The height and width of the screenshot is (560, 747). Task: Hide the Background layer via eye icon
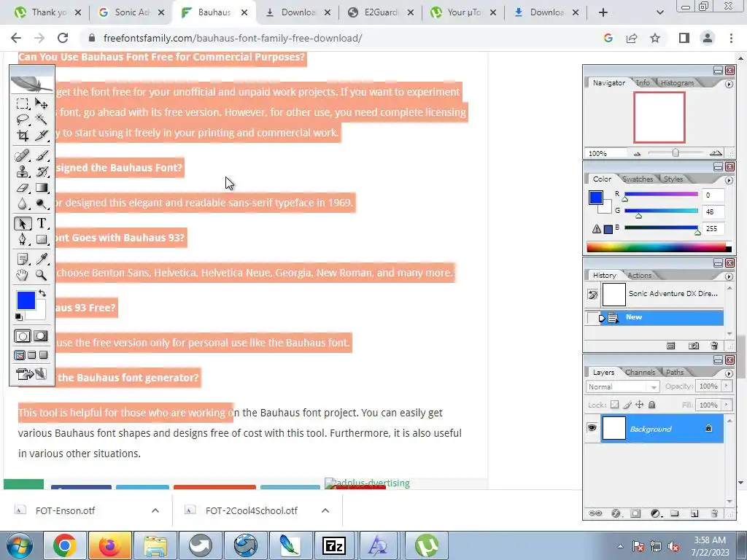coord(592,428)
